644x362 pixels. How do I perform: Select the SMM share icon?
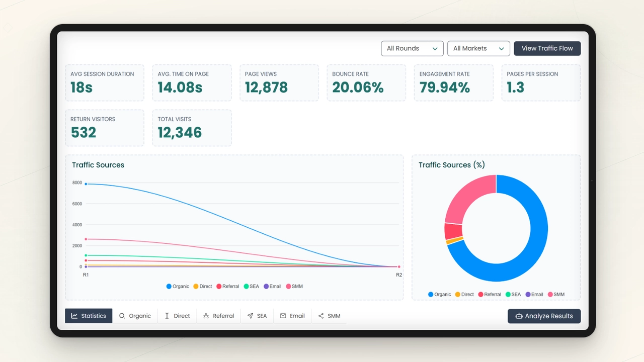pyautogui.click(x=321, y=316)
